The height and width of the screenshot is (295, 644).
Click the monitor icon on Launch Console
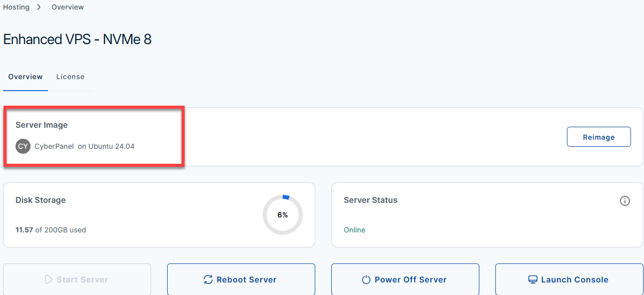(x=533, y=279)
